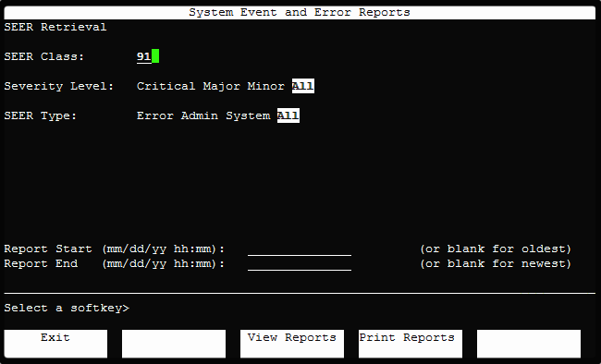Click the 'Report Start (mm/dd/yy hh:mm):' label
This screenshot has height=364, width=601.
coord(115,249)
